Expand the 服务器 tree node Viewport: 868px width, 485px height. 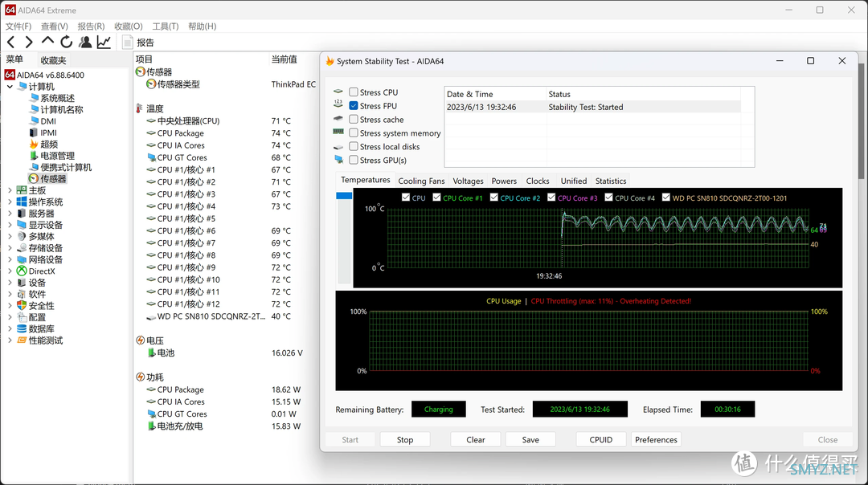coord(10,214)
